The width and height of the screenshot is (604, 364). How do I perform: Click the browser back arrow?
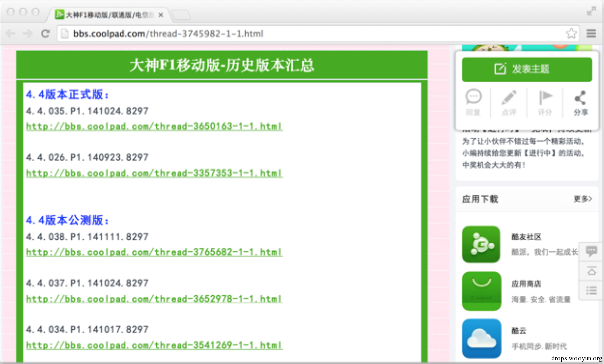pyautogui.click(x=11, y=34)
